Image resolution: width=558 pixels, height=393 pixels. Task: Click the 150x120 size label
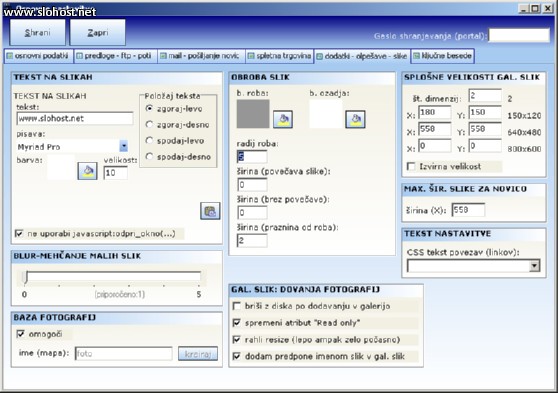[524, 116]
